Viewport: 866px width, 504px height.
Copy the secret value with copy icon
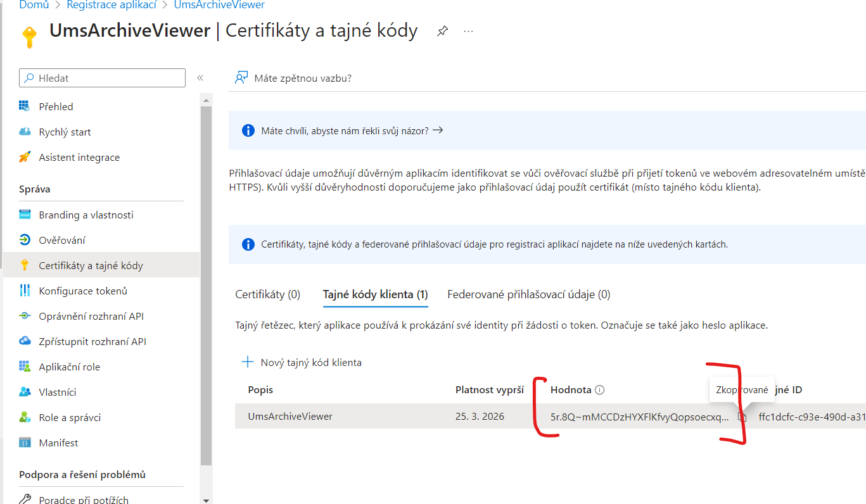742,417
